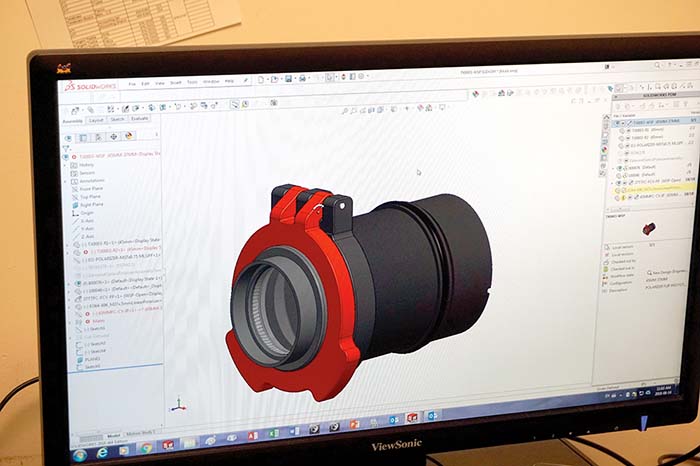Image resolution: width=700 pixels, height=466 pixels.
Task: Open the DisplayManager color ball tab
Action: coord(129,136)
